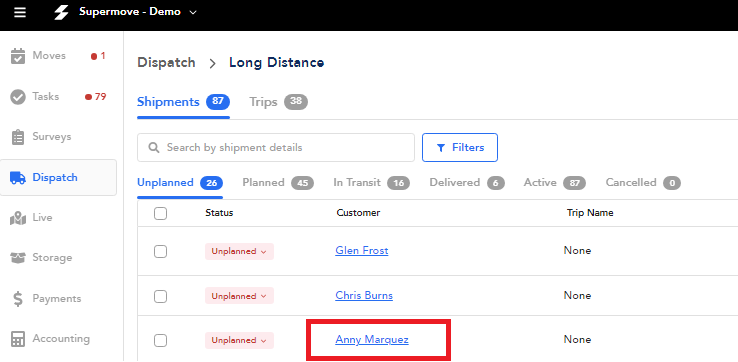
Task: Open the hamburger navigation menu
Action: (20, 12)
